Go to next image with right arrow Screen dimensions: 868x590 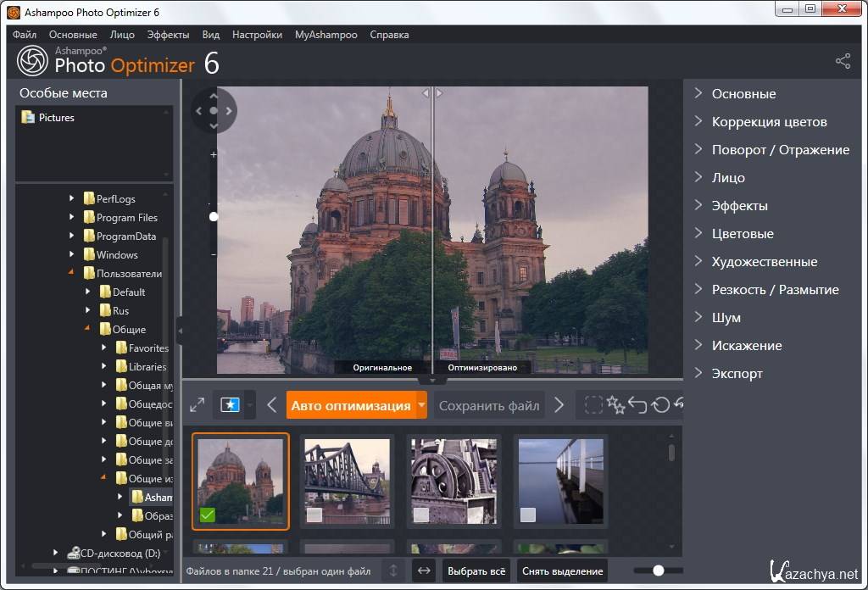[x=559, y=405]
